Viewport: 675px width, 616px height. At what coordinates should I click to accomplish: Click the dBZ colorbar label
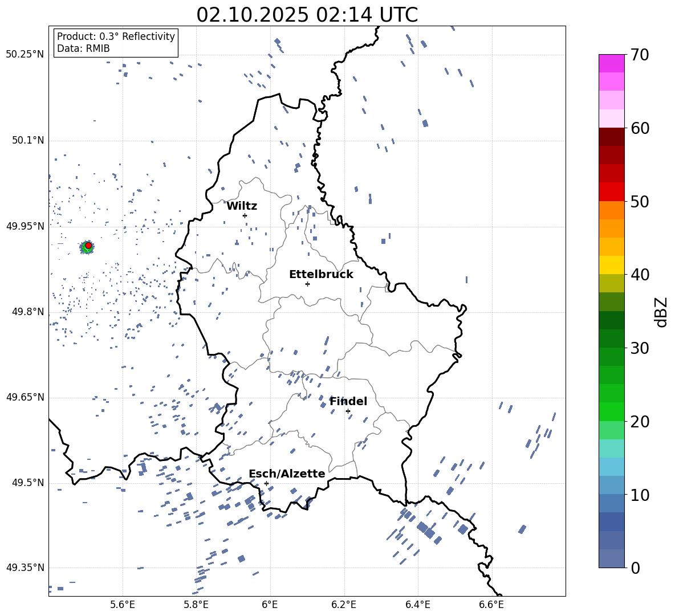pyautogui.click(x=662, y=312)
